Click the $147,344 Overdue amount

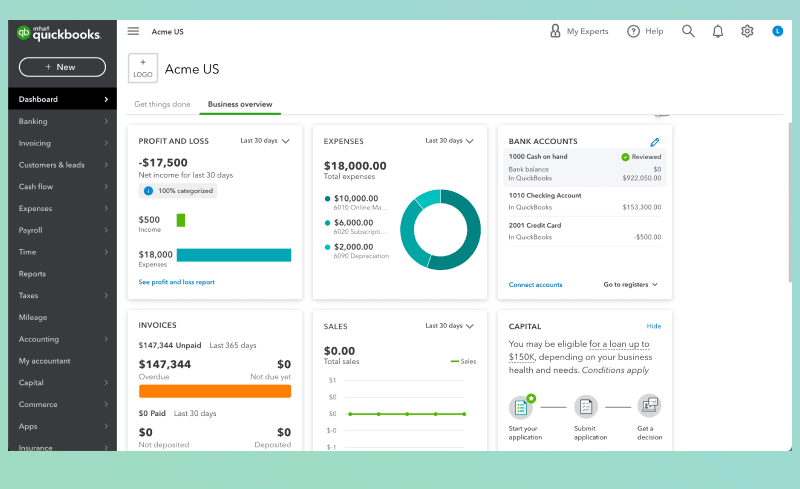point(165,364)
